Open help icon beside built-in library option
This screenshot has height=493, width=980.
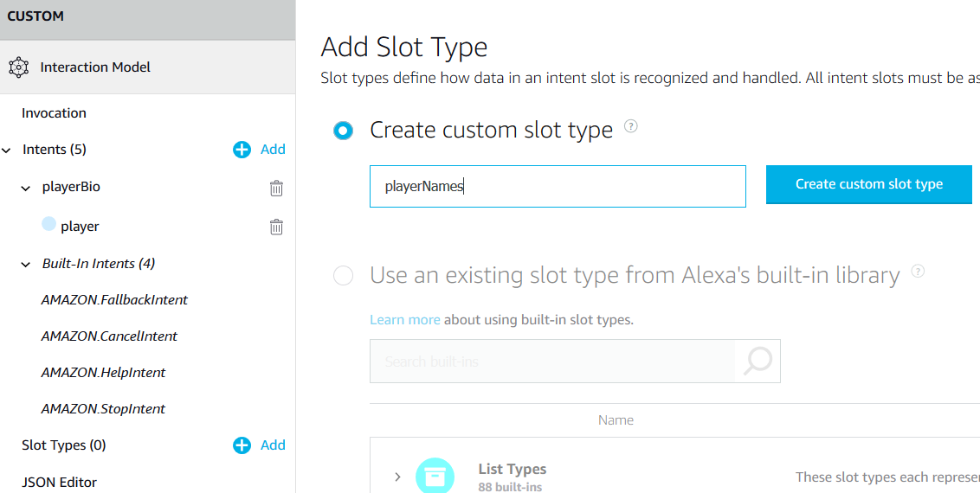(x=918, y=272)
